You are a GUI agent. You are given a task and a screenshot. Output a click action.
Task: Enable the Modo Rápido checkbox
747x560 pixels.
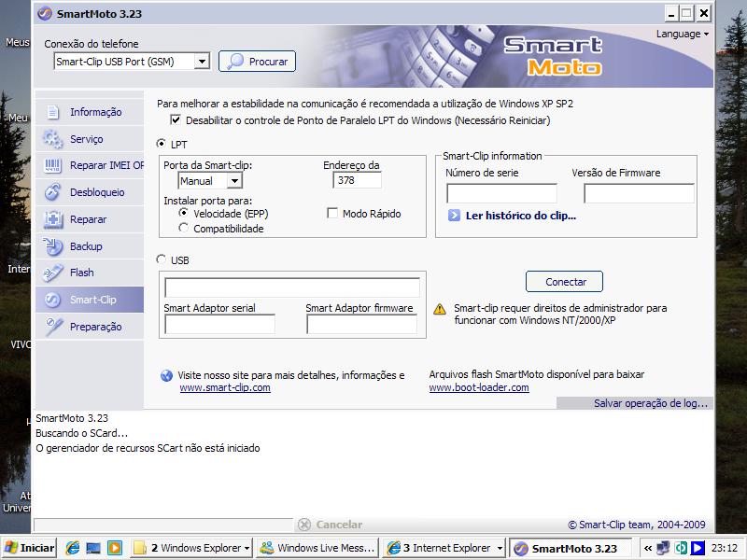(332, 214)
